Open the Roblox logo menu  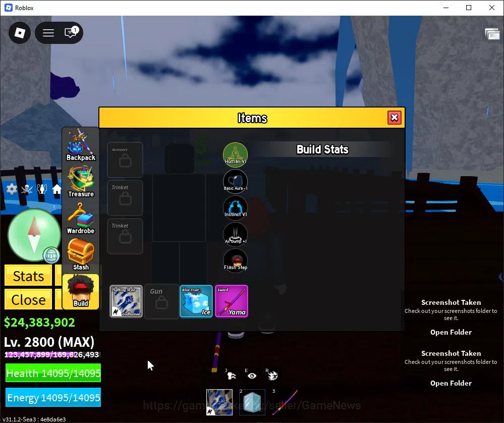(x=20, y=32)
